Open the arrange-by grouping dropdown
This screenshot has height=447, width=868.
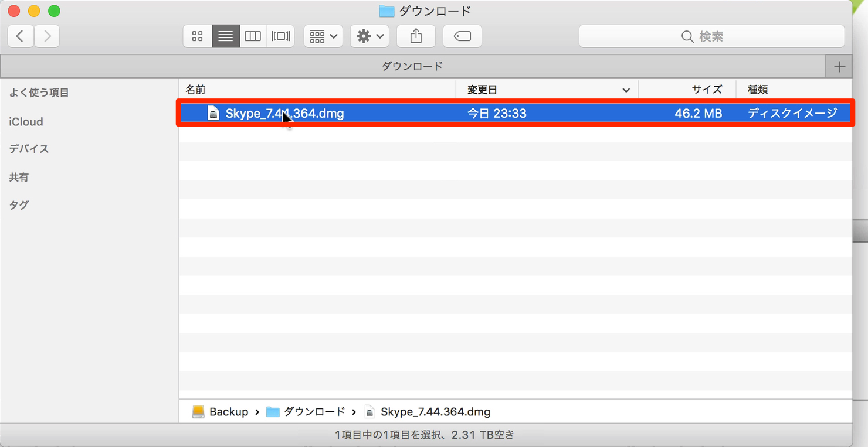pyautogui.click(x=323, y=36)
